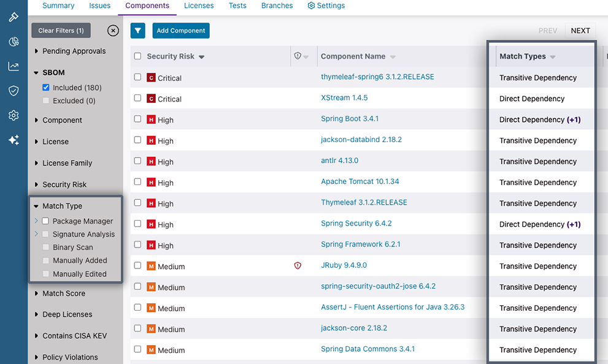The image size is (608, 364).
Task: Click the shield column header icon
Action: (x=298, y=56)
